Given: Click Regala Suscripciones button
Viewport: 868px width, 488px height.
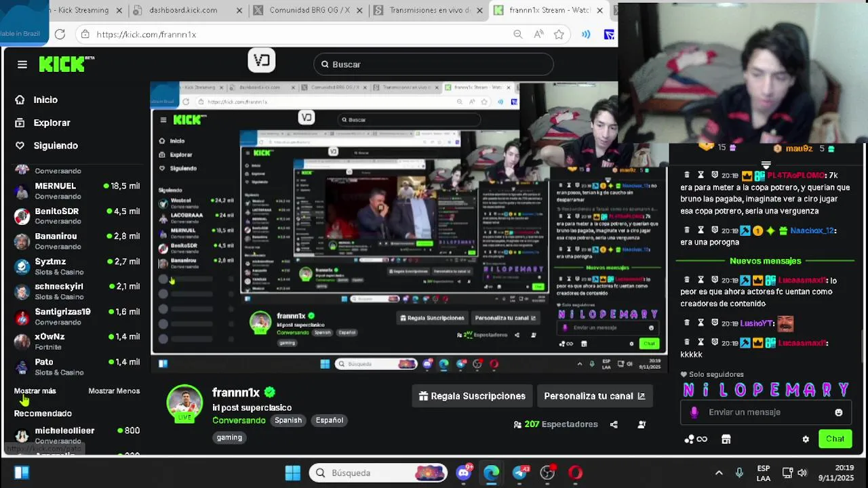Looking at the screenshot, I should click(472, 396).
